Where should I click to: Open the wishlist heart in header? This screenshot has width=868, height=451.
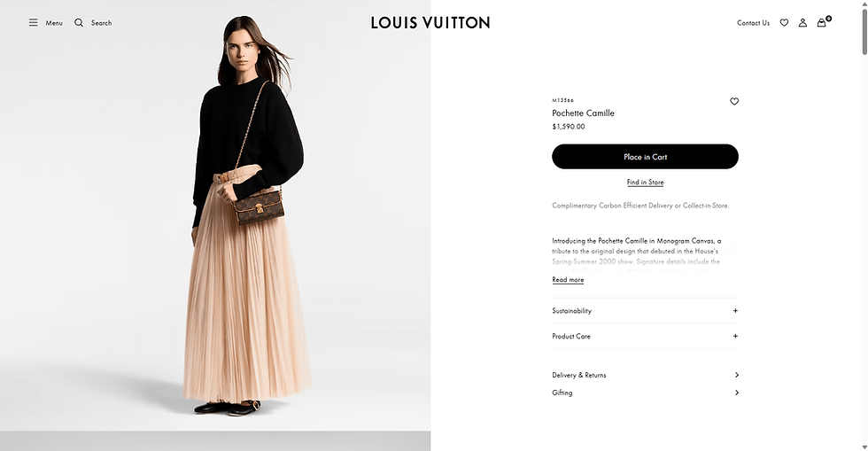click(x=784, y=23)
